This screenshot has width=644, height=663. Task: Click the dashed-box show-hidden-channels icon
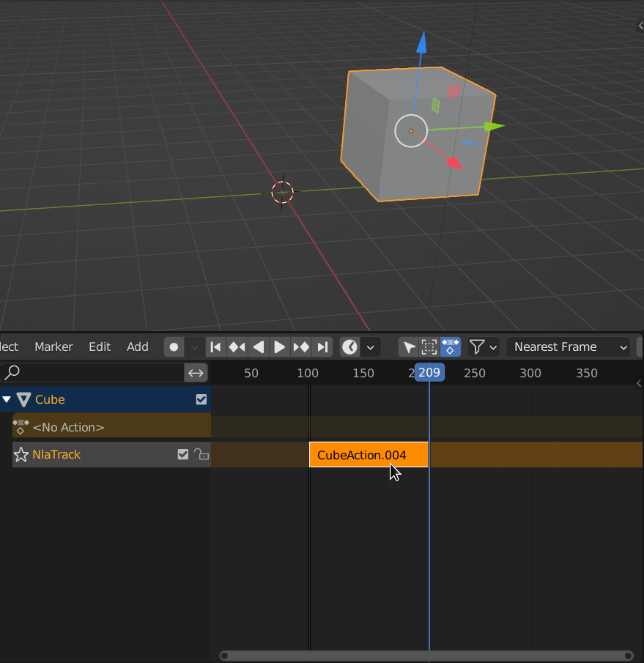click(429, 347)
